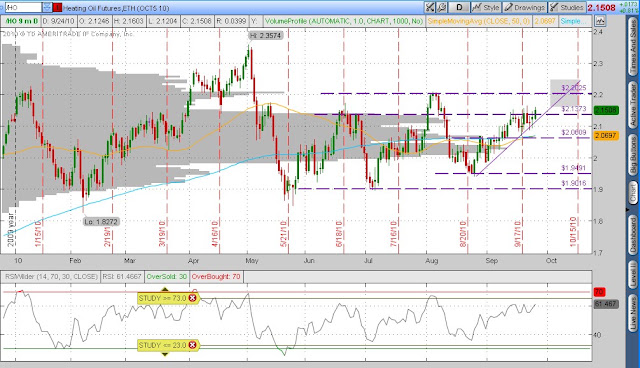Click the scissors tool icon in top toolbar
Screen dimensions: 640x368
[x=430, y=7]
